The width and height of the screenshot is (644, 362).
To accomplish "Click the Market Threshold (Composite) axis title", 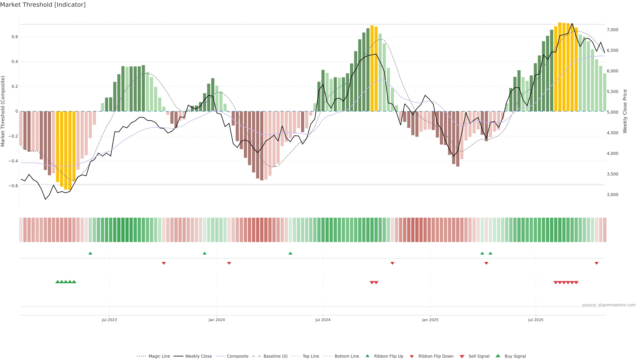I will coord(3,111).
